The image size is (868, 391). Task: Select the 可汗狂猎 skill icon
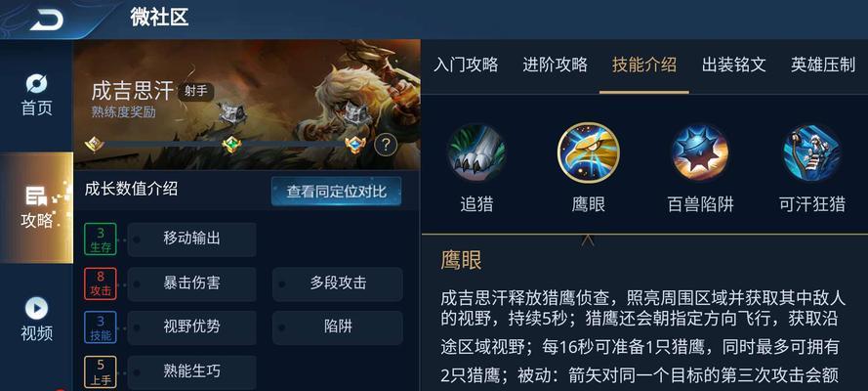point(811,152)
